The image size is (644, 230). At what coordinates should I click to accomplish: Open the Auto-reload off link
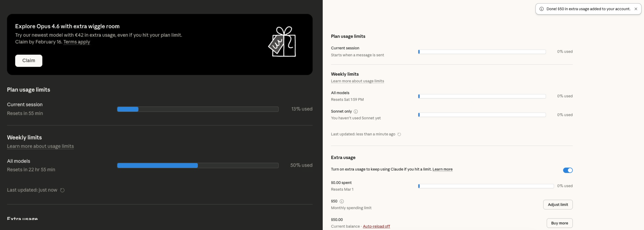point(376,226)
